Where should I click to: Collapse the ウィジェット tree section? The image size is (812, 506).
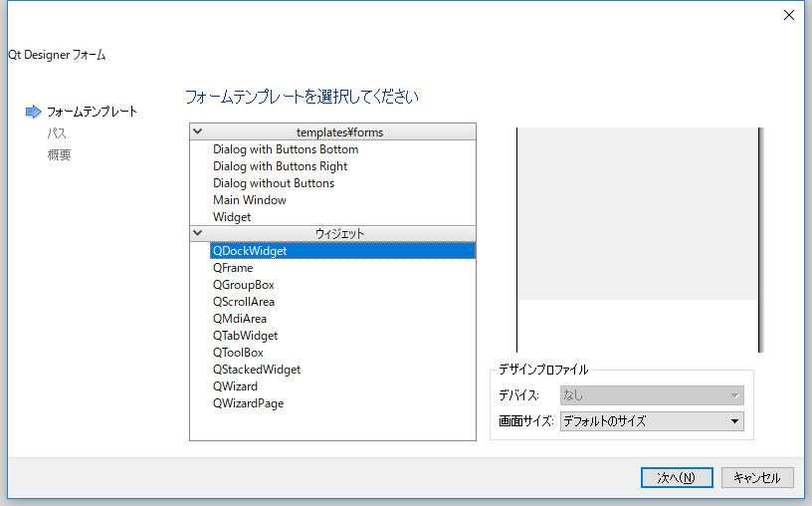pyautogui.click(x=197, y=233)
